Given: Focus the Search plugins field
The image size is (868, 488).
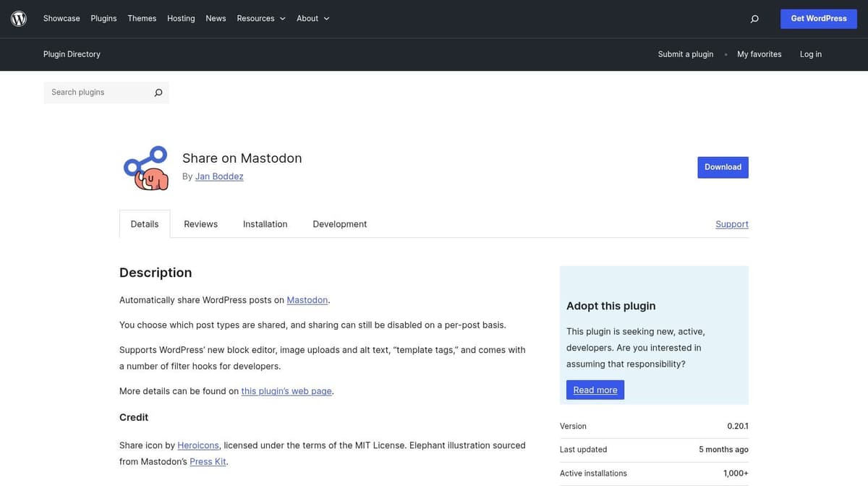Looking at the screenshot, I should (98, 93).
